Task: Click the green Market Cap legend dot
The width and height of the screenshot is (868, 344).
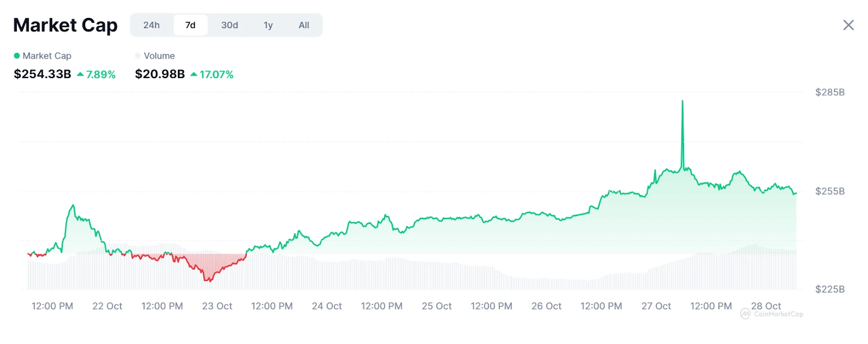Action: click(x=17, y=56)
